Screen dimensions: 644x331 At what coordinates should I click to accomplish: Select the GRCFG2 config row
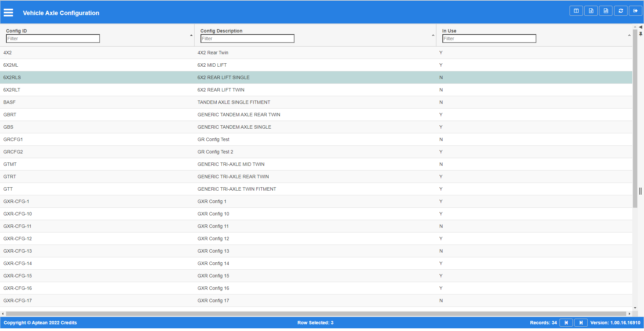pos(316,152)
